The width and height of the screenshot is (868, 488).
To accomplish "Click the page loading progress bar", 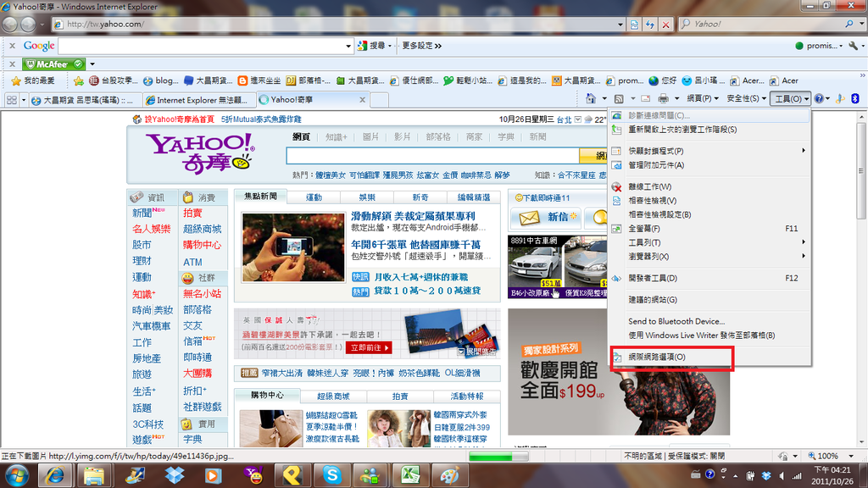I will 498,457.
